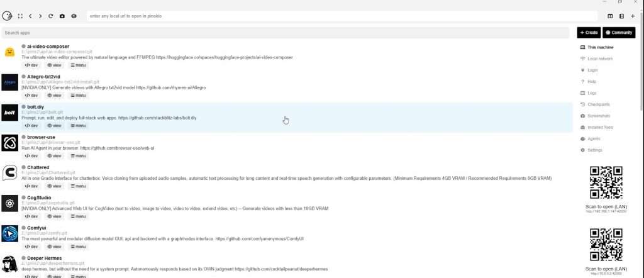This screenshot has width=644, height=278.
Task: Open Checkpoints in the sidebar
Action: [x=595, y=104]
